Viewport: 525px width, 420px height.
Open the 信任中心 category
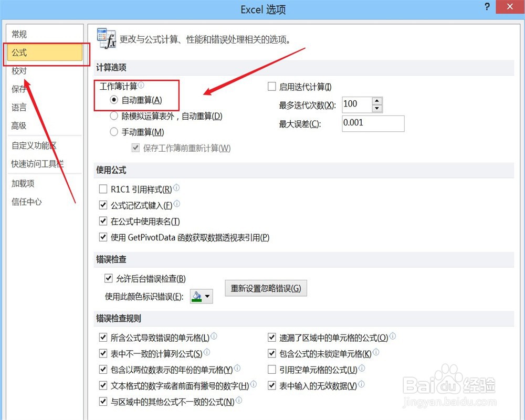coord(26,202)
